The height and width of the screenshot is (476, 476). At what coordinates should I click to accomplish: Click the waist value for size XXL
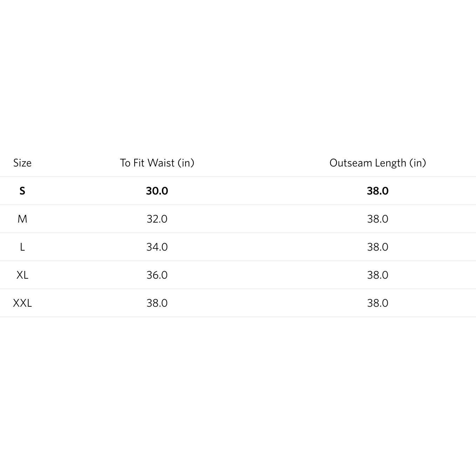[x=157, y=303]
